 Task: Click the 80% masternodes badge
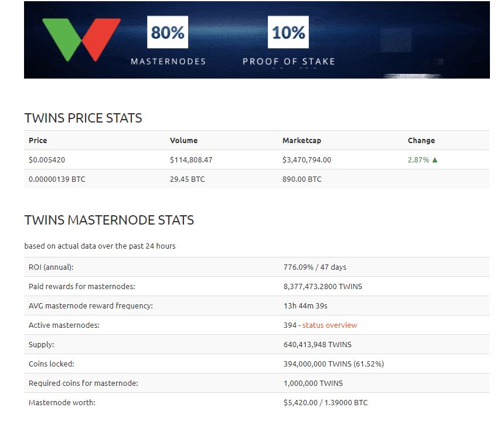coord(168,33)
